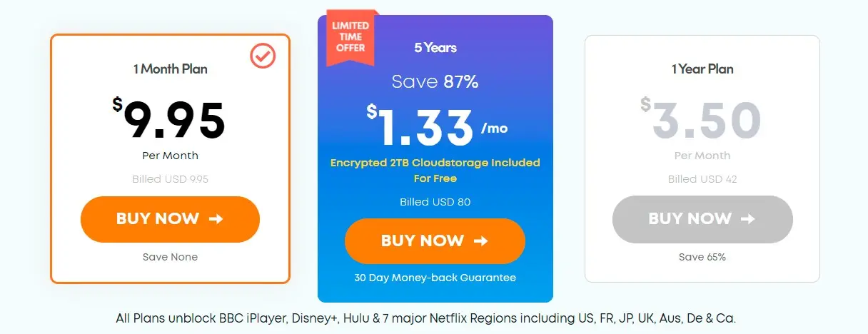Buy the 1 Year Plan
Viewport: 868px width, 334px height.
click(x=702, y=219)
